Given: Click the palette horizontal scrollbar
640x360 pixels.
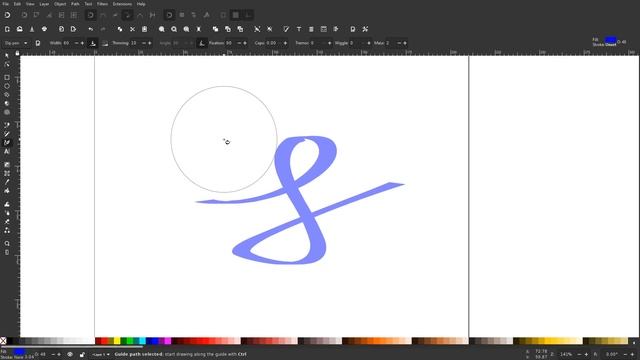Looking at the screenshot, I should pyautogui.click(x=71, y=347).
